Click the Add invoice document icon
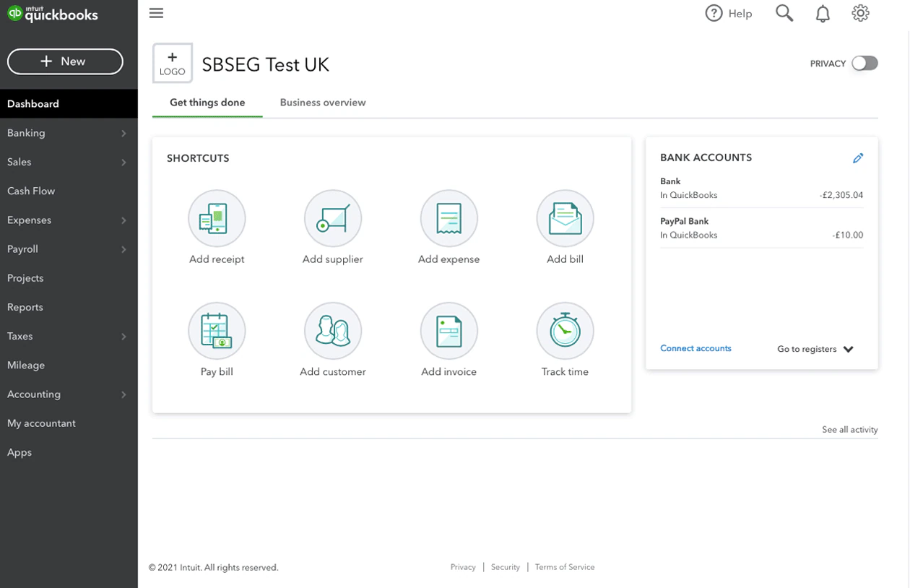Image resolution: width=910 pixels, height=588 pixels. 449,331
